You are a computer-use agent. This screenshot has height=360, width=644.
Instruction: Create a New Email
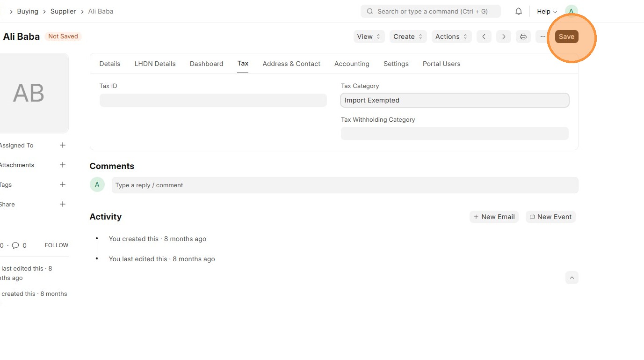[x=494, y=217]
